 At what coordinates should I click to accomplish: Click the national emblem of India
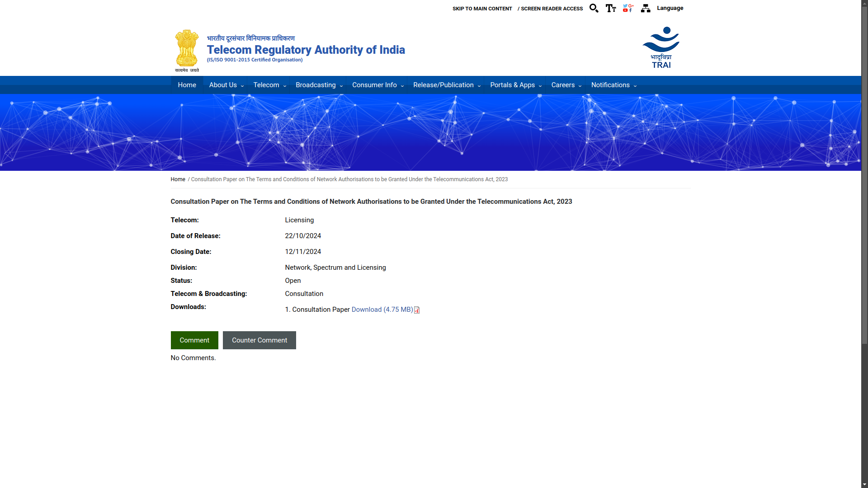tap(187, 51)
